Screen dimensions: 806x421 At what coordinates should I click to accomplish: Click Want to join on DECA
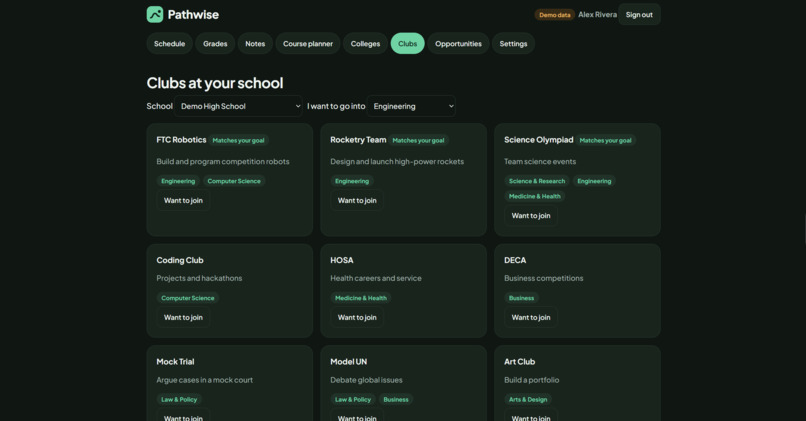tap(530, 318)
